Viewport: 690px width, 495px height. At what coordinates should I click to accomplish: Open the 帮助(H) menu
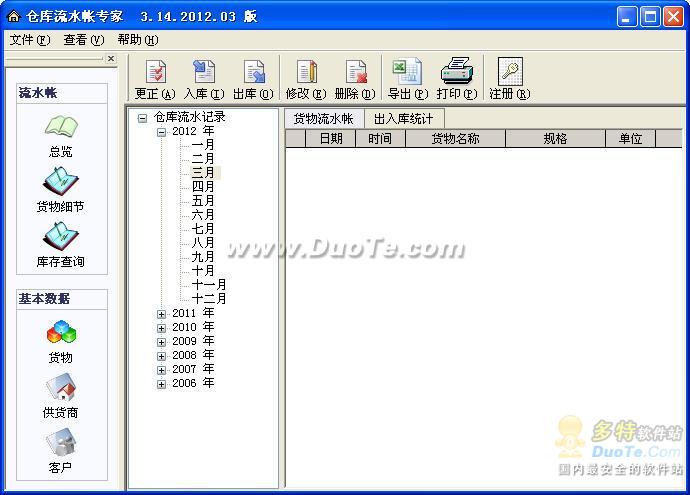138,40
